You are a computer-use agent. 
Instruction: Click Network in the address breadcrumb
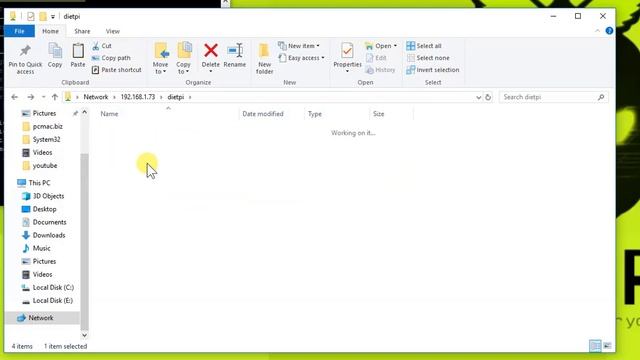[96, 97]
